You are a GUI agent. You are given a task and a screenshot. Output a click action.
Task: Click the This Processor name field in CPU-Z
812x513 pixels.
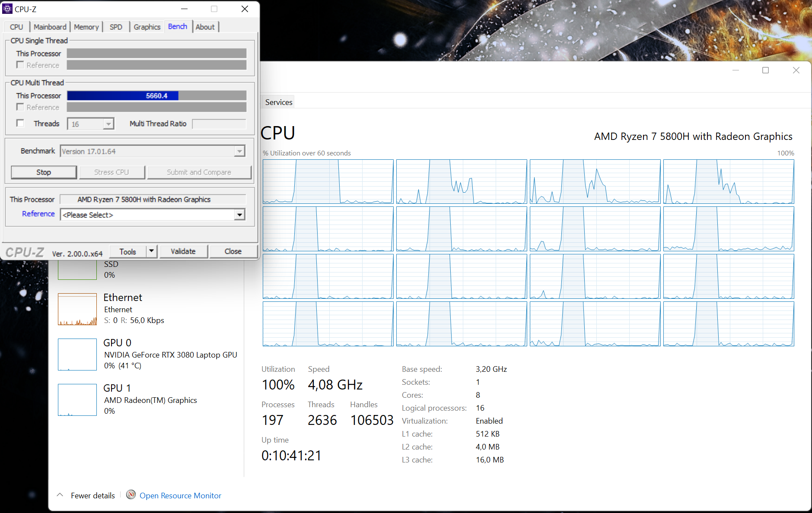153,199
